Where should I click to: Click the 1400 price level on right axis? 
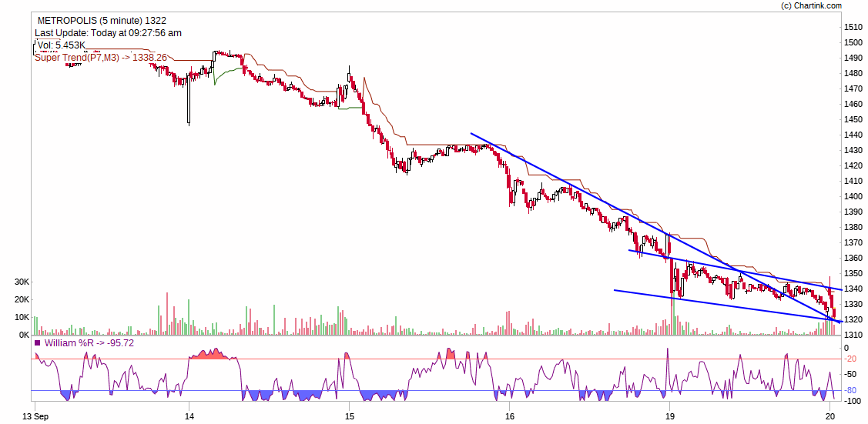(x=853, y=196)
